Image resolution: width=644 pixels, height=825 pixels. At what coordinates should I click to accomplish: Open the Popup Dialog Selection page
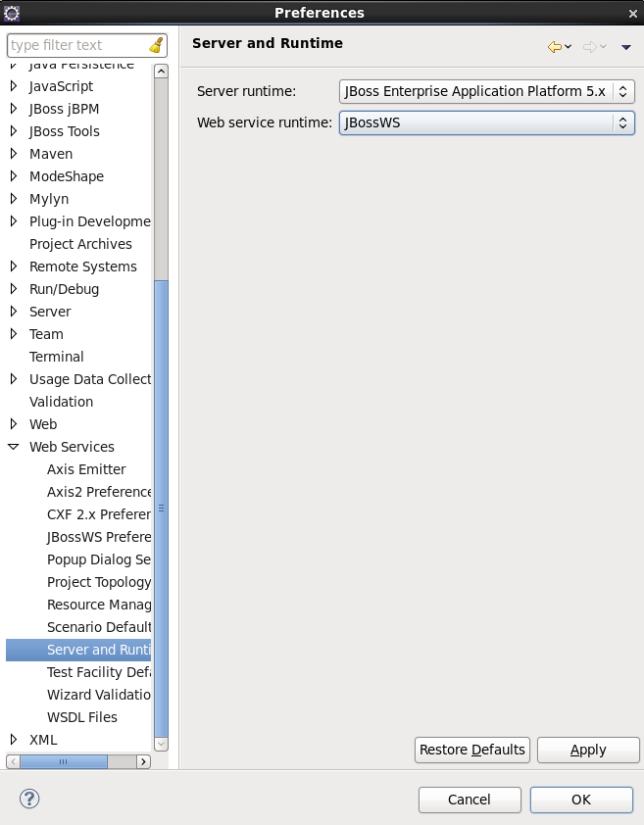pyautogui.click(x=99, y=559)
